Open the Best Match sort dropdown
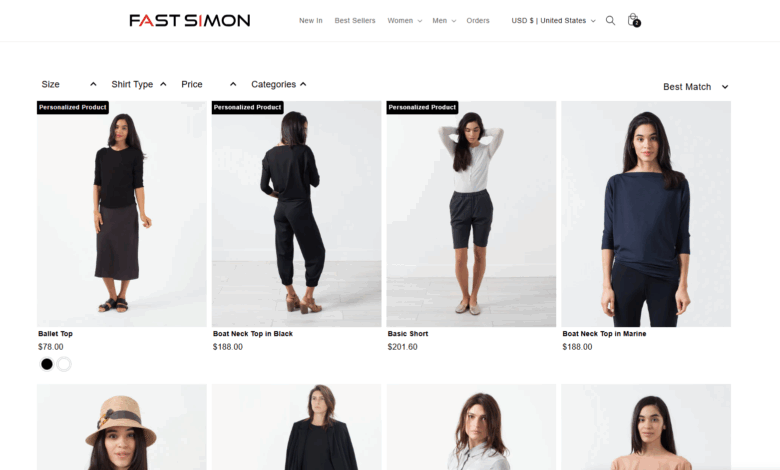 695,87
